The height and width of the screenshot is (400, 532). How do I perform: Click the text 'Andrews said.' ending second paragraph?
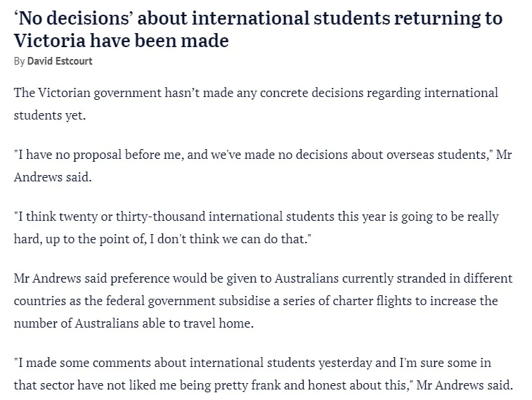[x=53, y=177]
